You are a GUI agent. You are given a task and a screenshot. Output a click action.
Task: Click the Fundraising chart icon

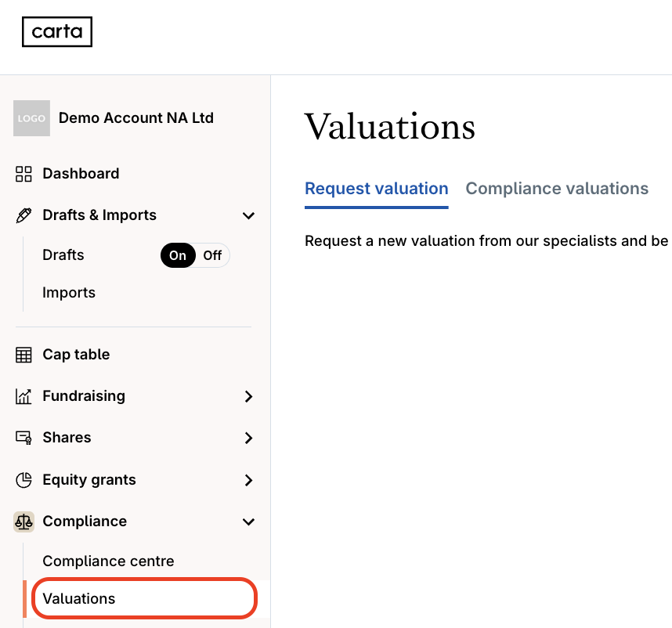point(23,396)
